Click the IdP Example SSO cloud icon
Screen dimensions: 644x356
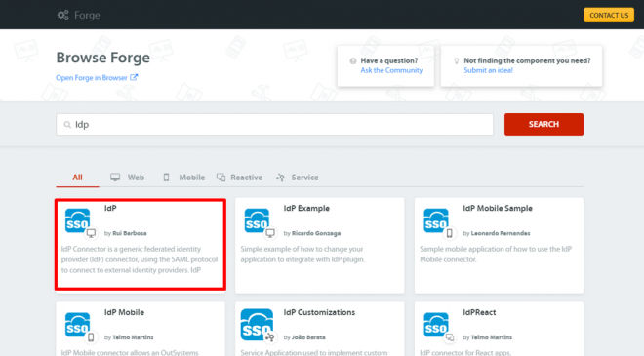coord(257,220)
